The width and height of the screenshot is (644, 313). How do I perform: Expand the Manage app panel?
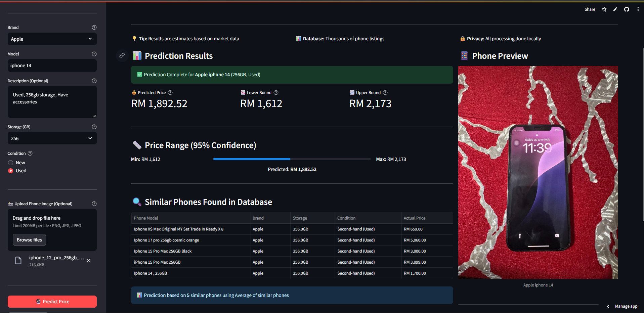(622, 306)
